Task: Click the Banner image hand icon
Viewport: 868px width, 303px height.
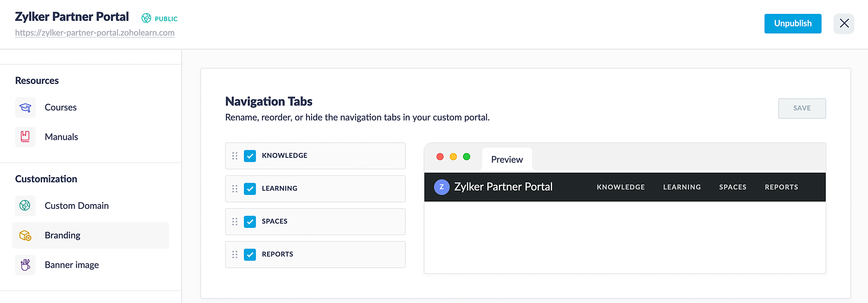Action: click(x=25, y=265)
